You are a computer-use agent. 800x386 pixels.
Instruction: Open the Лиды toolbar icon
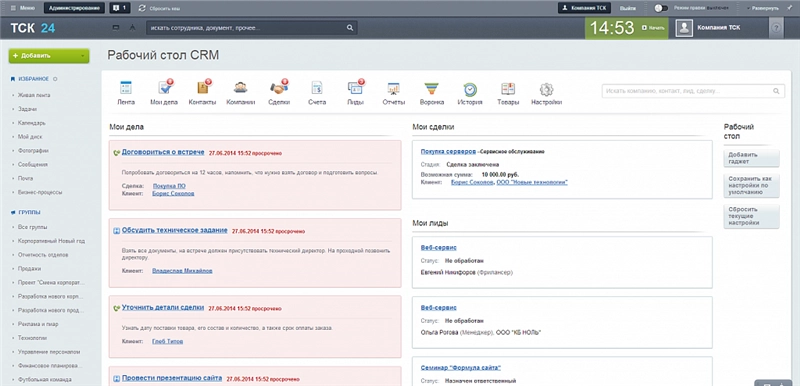point(356,87)
